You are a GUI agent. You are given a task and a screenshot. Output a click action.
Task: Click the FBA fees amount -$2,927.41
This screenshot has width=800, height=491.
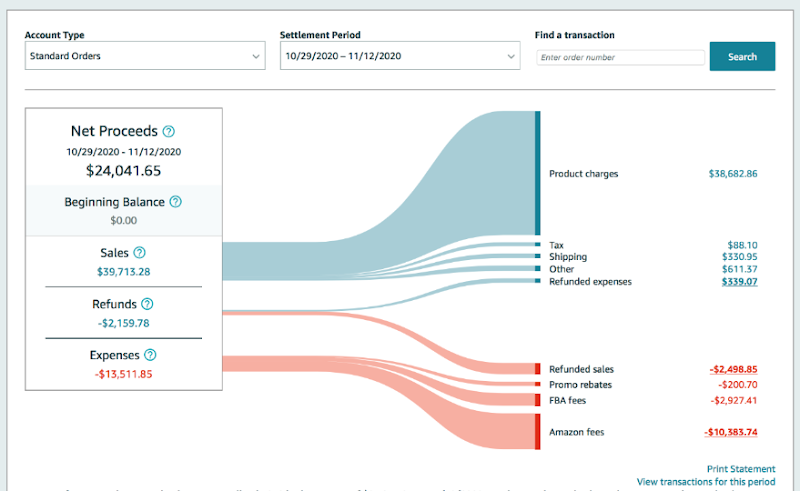734,400
